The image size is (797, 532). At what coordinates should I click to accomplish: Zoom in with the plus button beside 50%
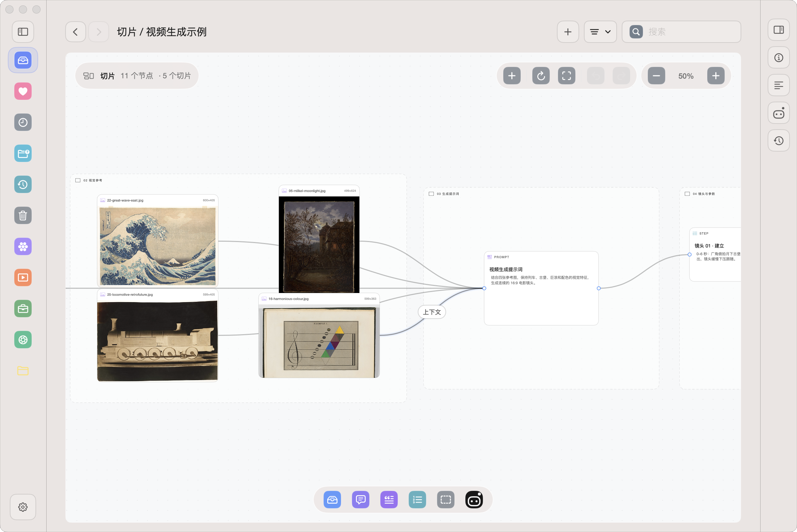click(x=716, y=76)
